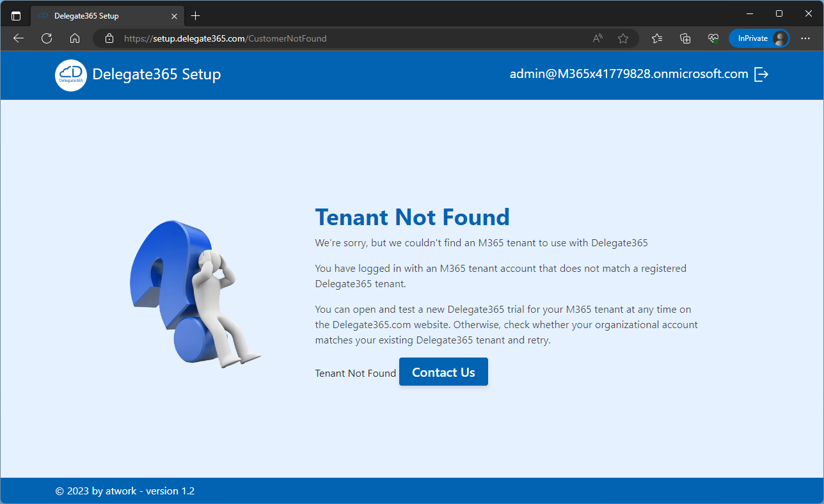
Task: Open the browser home page icon
Action: coord(75,38)
